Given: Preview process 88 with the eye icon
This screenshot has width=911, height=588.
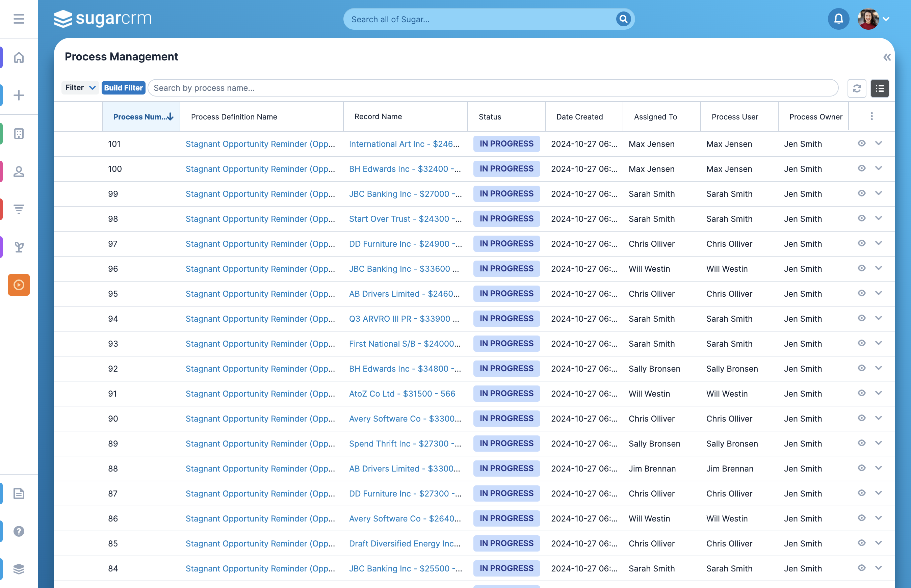Looking at the screenshot, I should click(x=861, y=468).
